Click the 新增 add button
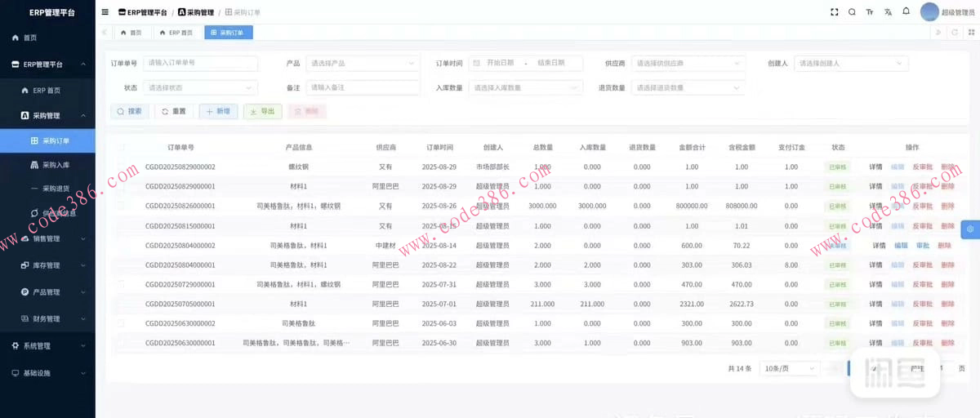The image size is (980, 418). 219,111
